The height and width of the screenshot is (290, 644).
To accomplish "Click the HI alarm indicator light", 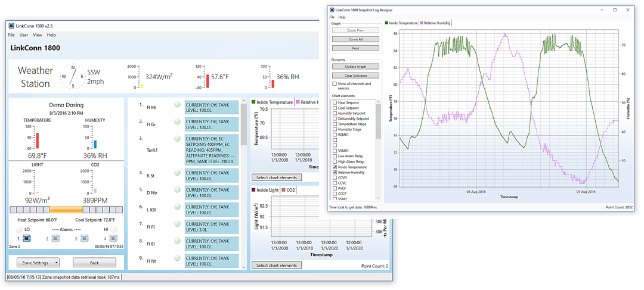I will click(113, 229).
